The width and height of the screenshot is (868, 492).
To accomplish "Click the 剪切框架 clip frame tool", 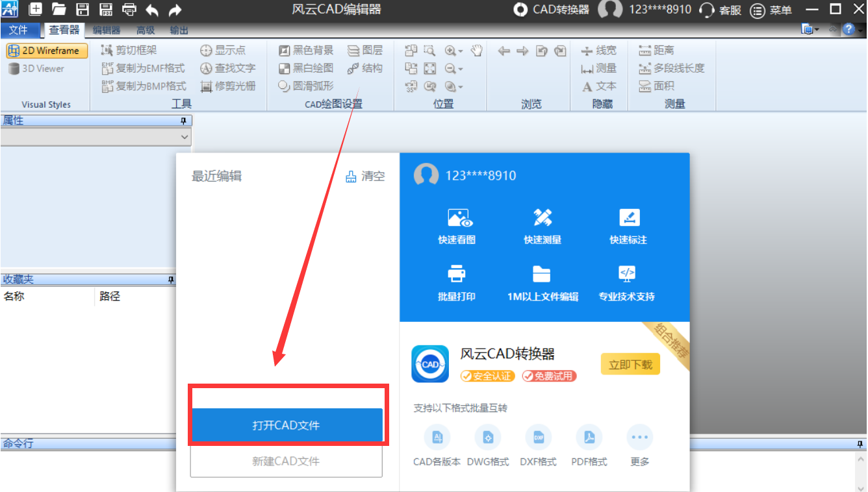I will pos(129,50).
